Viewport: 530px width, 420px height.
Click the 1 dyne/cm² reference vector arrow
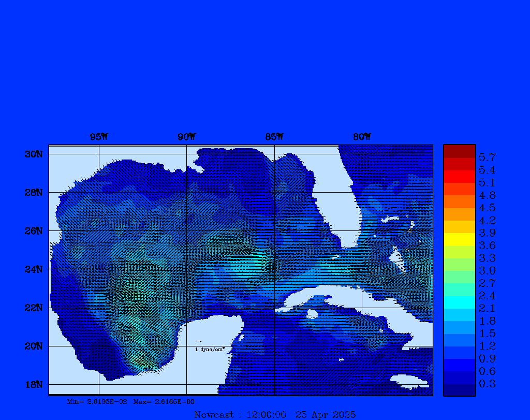coord(198,341)
